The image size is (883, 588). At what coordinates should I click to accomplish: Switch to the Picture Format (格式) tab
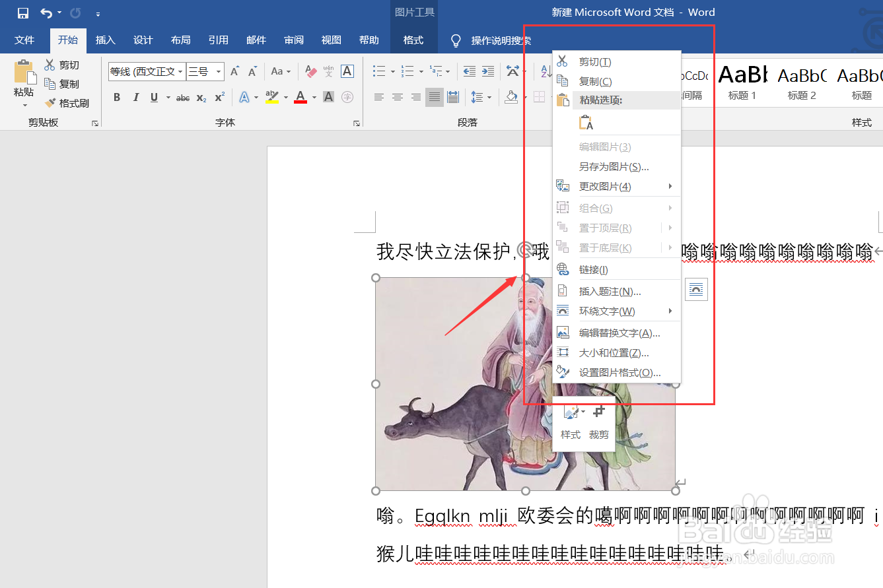(413, 40)
